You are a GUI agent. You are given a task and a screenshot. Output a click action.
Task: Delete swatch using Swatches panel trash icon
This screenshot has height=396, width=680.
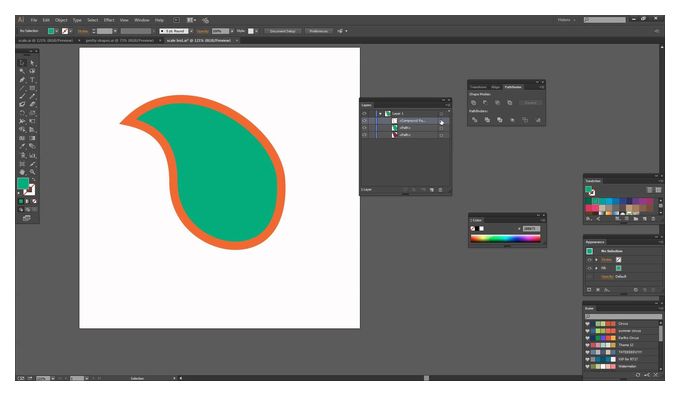click(654, 219)
